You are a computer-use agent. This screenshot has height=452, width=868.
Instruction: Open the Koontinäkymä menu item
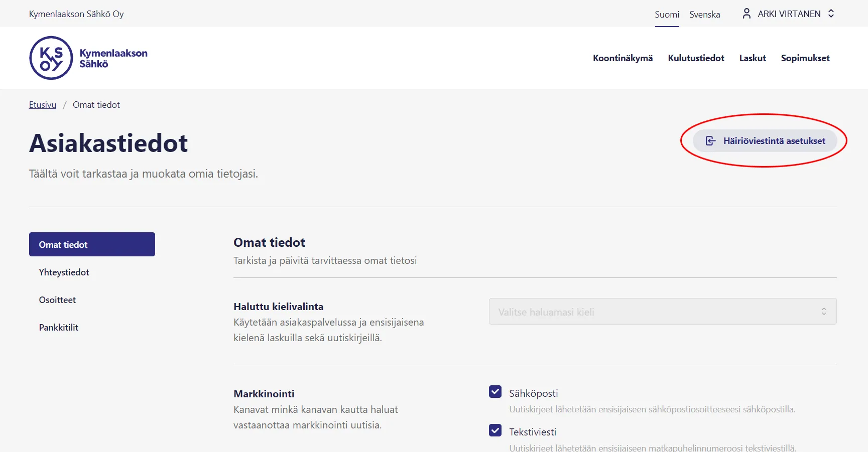click(623, 58)
